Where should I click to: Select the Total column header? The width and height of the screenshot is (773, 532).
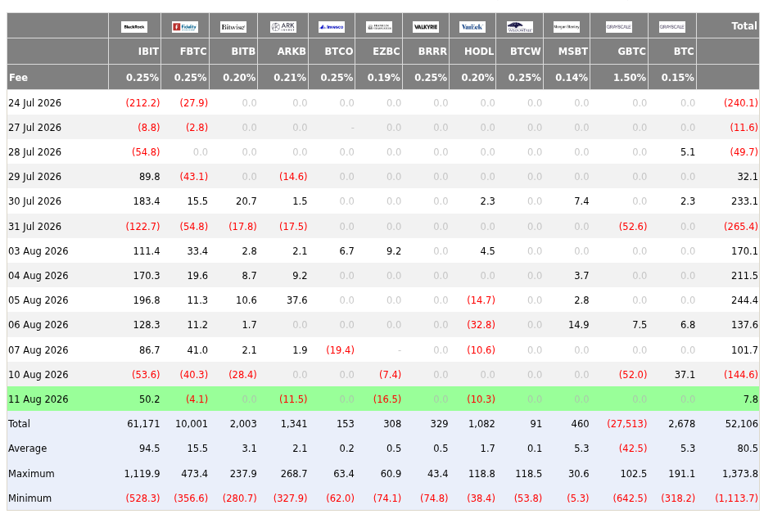coord(744,25)
